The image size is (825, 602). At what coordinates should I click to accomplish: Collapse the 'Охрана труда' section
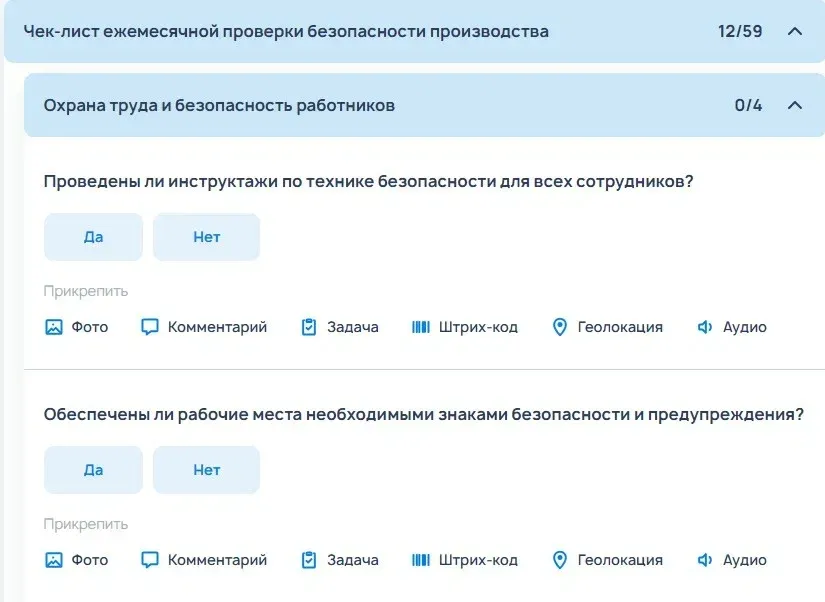click(795, 104)
